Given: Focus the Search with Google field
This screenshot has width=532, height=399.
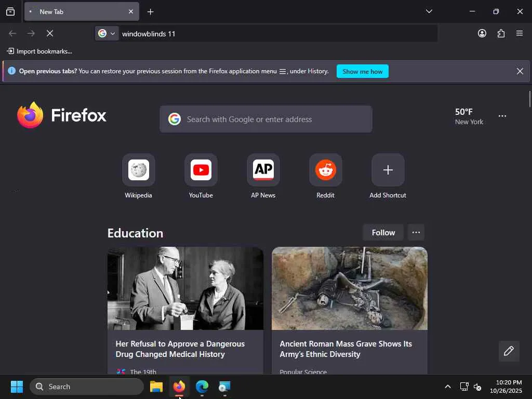Looking at the screenshot, I should (265, 119).
